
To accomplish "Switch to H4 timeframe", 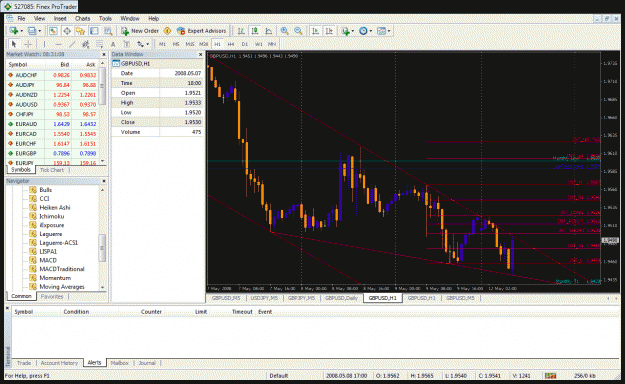I will click(x=231, y=44).
